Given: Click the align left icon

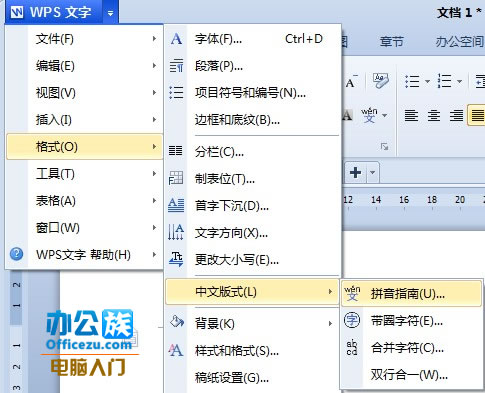Looking at the screenshot, I should [411, 116].
